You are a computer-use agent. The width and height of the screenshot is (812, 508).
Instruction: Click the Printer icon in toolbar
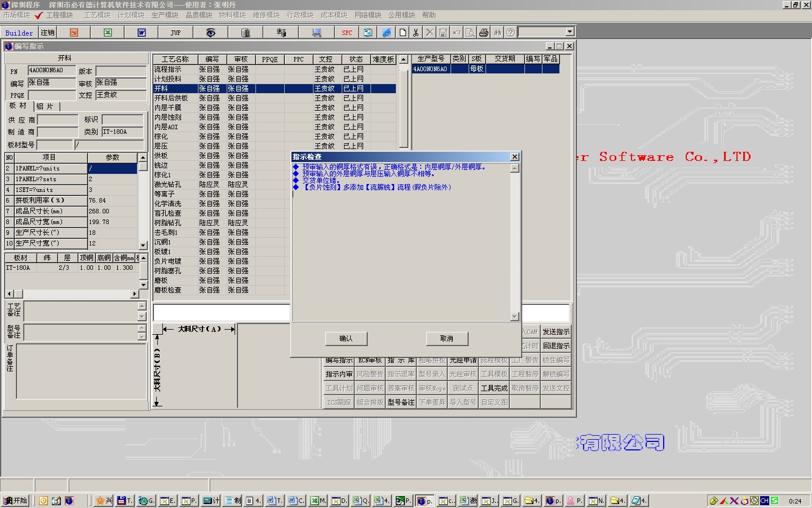(484, 33)
